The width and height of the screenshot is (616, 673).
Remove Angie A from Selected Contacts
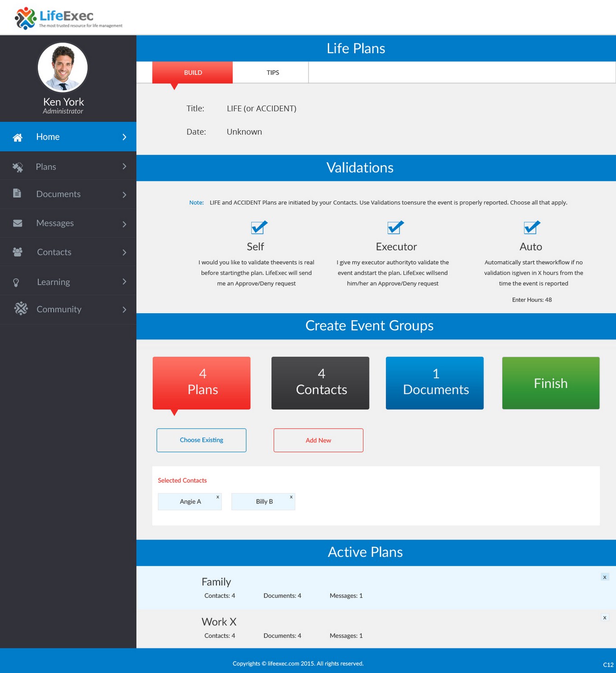point(218,497)
